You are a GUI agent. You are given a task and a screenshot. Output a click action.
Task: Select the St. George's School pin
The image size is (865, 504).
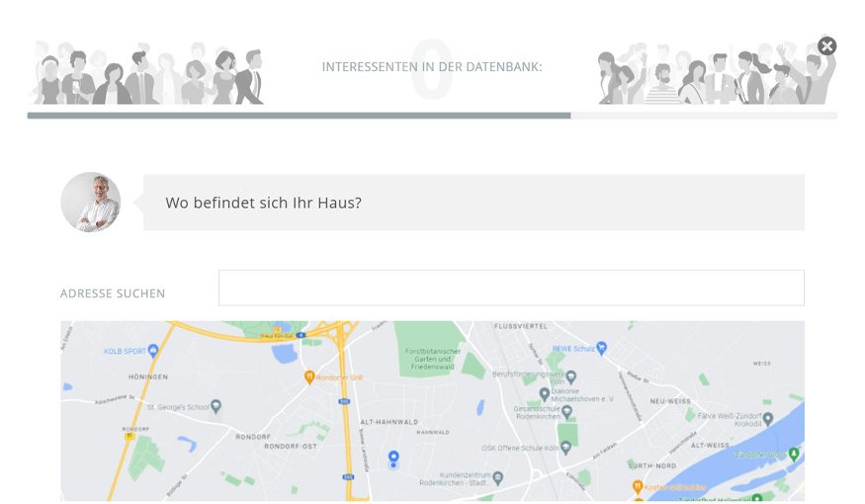tap(216, 407)
